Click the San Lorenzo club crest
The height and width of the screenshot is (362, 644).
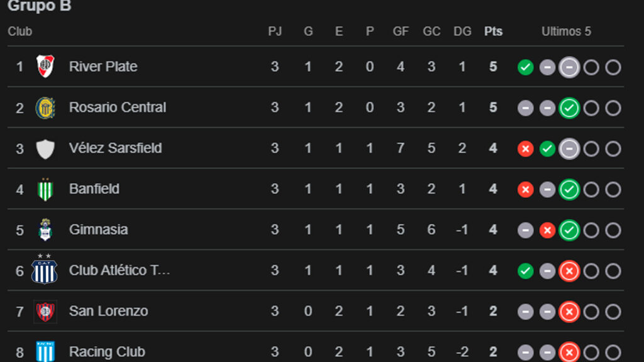click(x=45, y=311)
